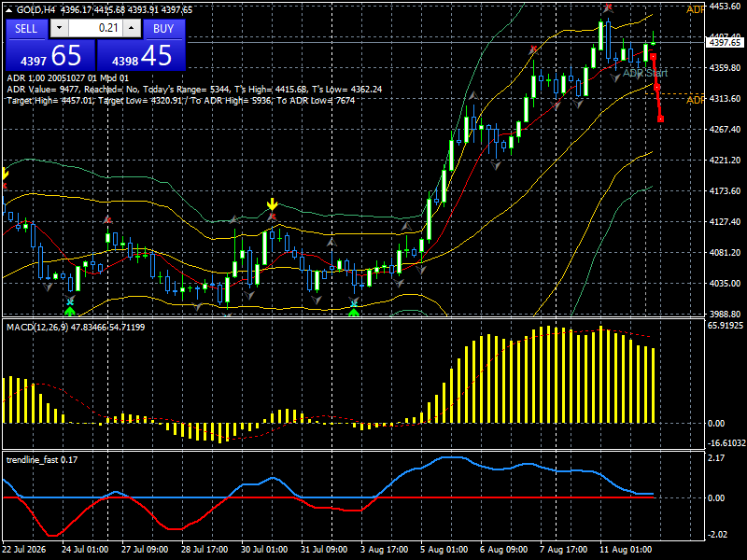
Task: Click the sell price 4397 65 tile
Action: click(x=50, y=56)
